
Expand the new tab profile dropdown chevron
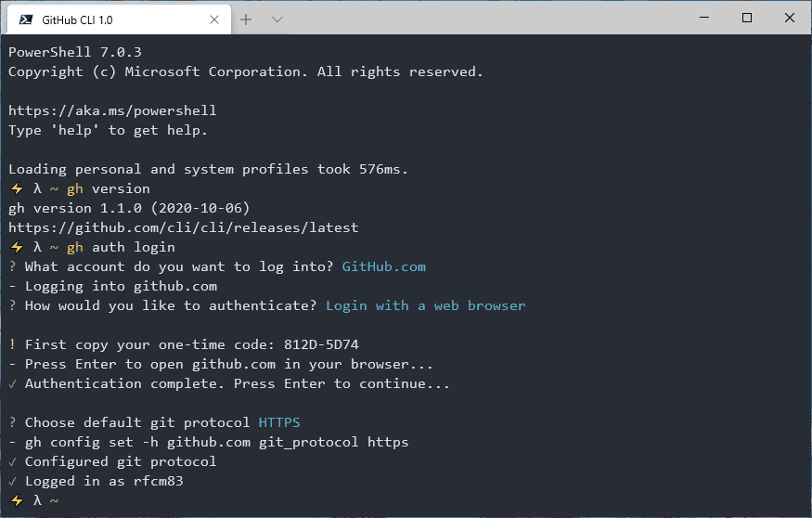pos(277,19)
